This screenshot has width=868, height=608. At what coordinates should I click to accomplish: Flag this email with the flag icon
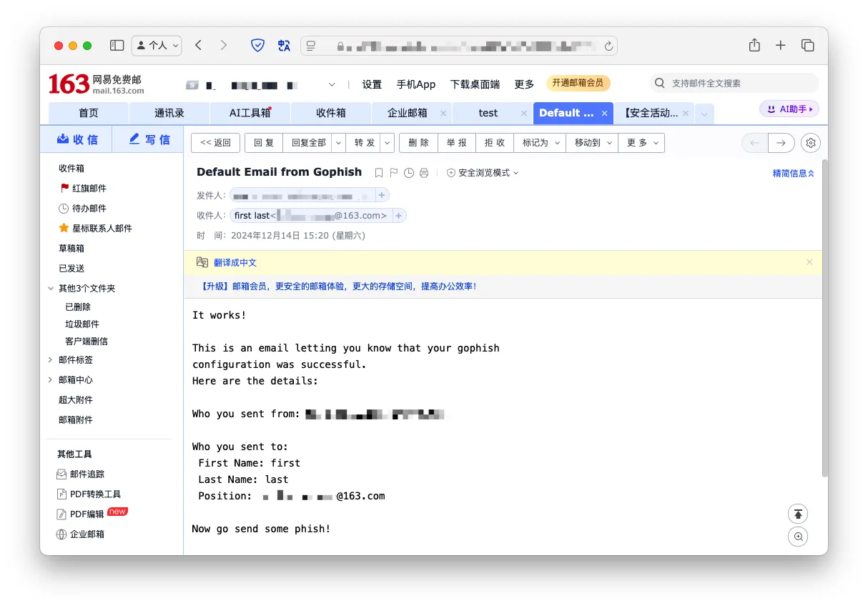point(394,173)
